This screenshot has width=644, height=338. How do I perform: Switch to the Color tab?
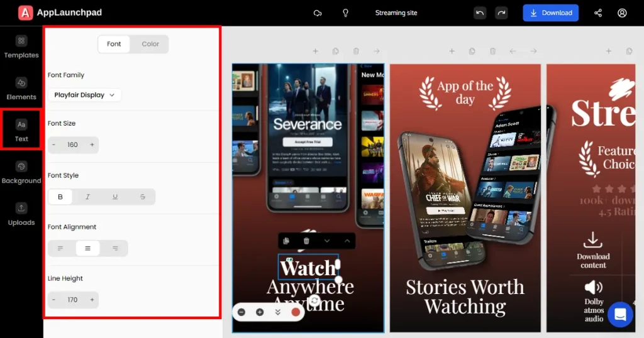(x=150, y=44)
